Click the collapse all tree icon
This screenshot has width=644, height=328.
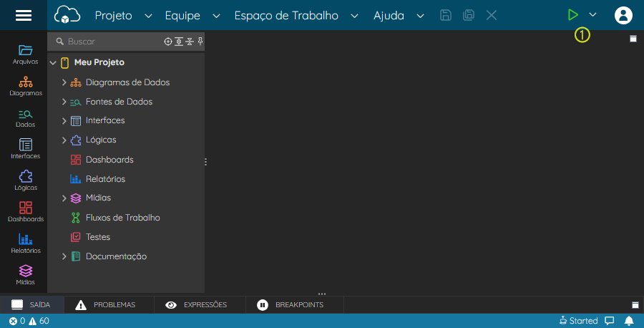190,42
